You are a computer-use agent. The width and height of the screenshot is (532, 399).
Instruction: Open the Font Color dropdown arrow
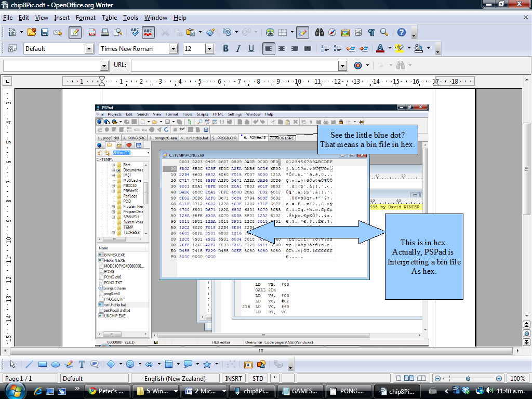pyautogui.click(x=390, y=48)
